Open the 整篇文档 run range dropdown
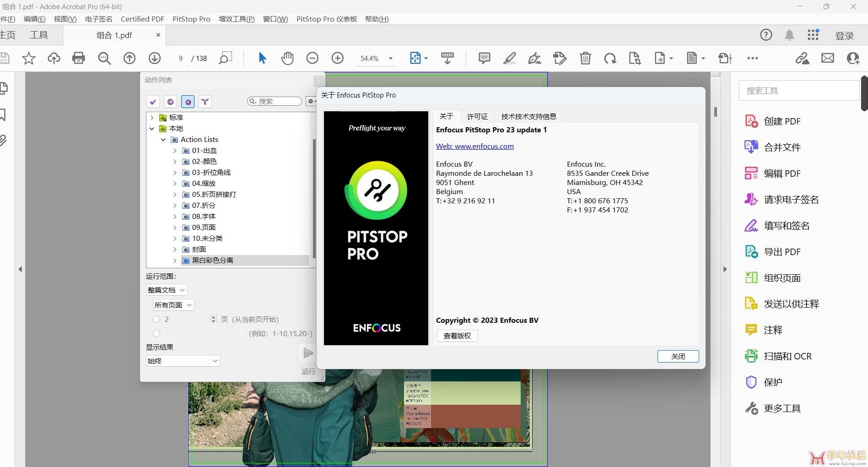Viewport: 868px width, 467px height. click(x=167, y=290)
